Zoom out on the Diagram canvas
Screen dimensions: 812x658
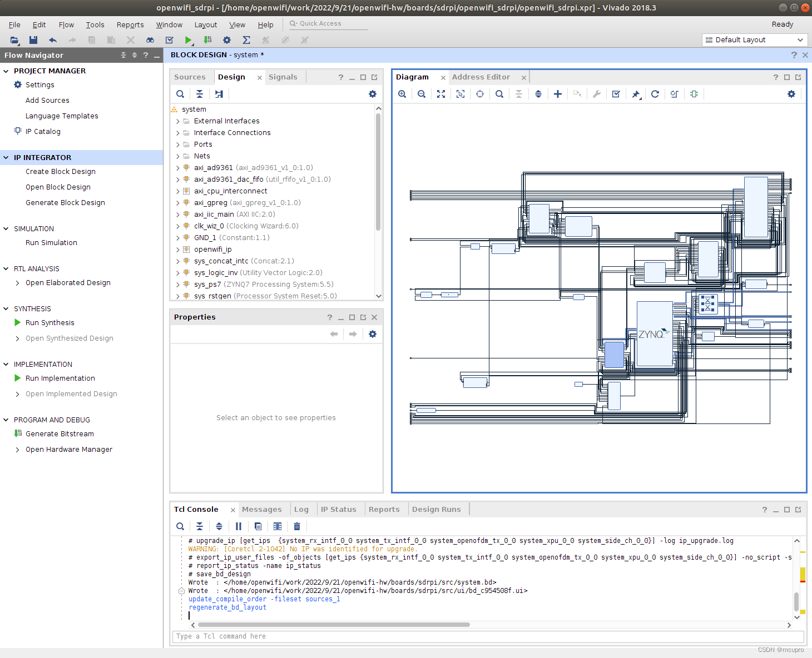coord(422,94)
